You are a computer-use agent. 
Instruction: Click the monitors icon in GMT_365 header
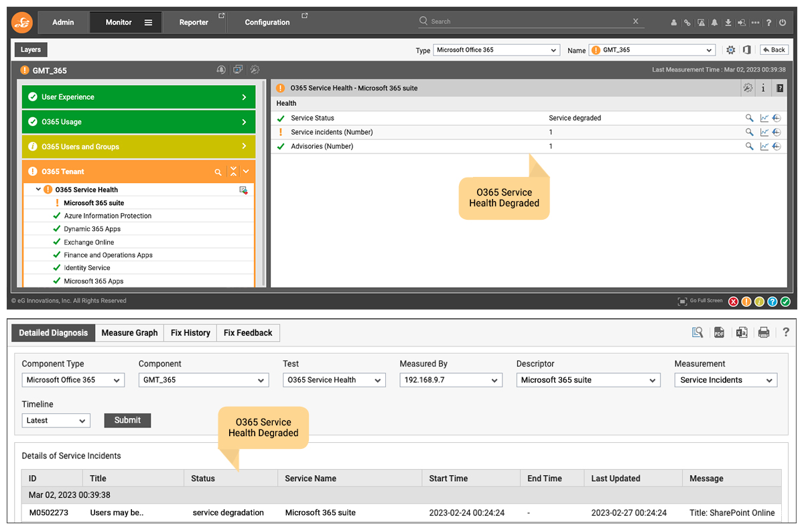coord(238,70)
